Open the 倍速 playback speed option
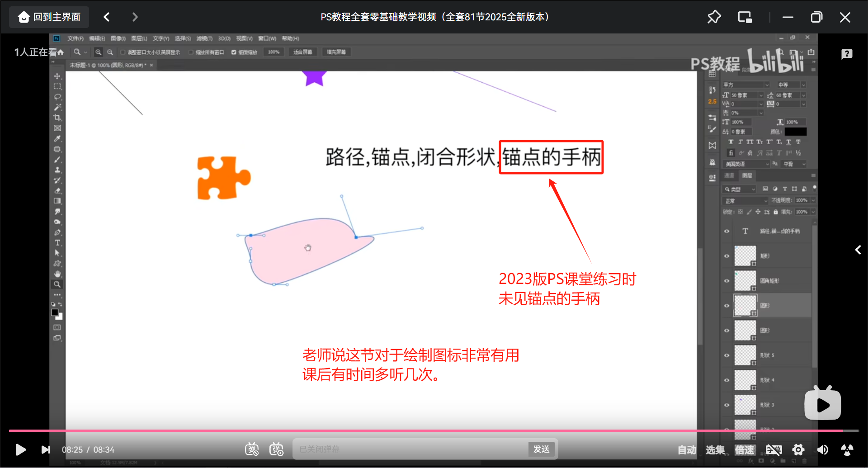Viewport: 868px width, 468px height. click(x=745, y=450)
